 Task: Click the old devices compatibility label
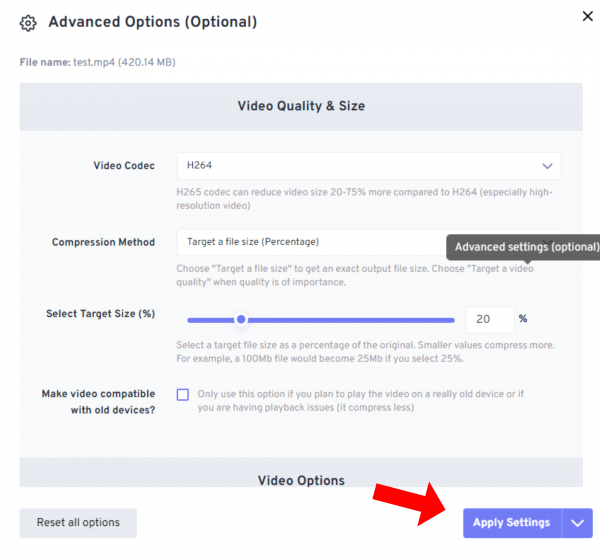coord(98,402)
